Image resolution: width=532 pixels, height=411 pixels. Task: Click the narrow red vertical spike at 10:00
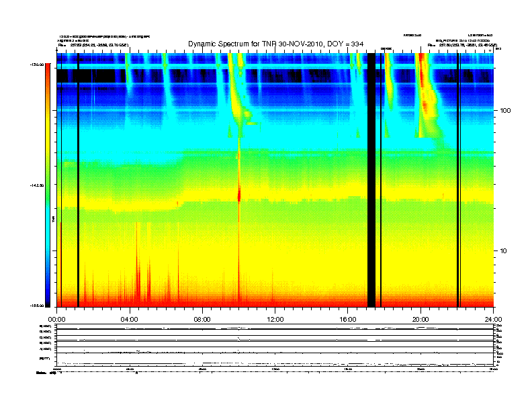tap(239, 220)
